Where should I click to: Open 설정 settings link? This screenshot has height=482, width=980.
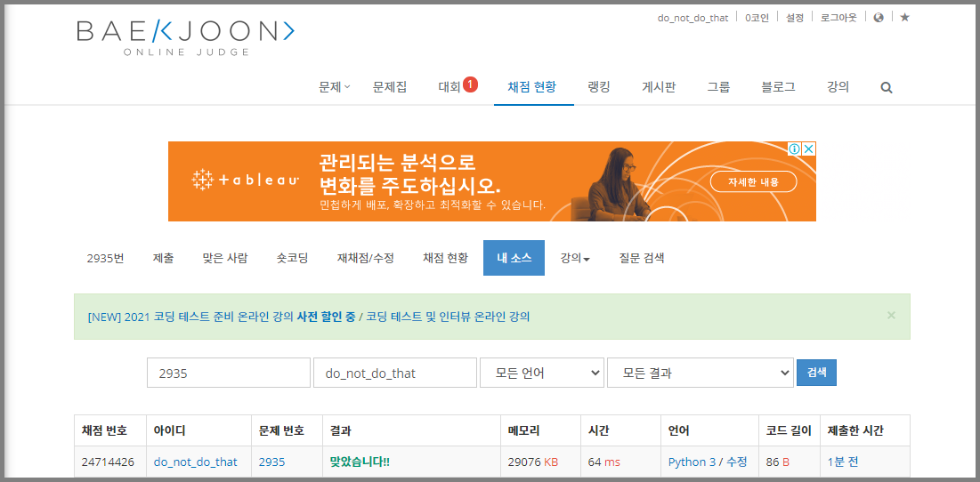coord(794,18)
